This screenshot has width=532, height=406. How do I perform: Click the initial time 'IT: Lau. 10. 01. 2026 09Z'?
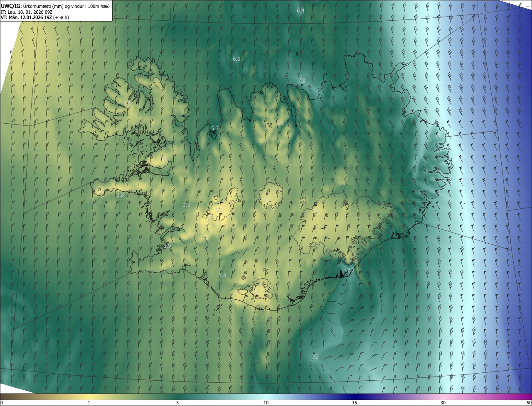[26, 12]
